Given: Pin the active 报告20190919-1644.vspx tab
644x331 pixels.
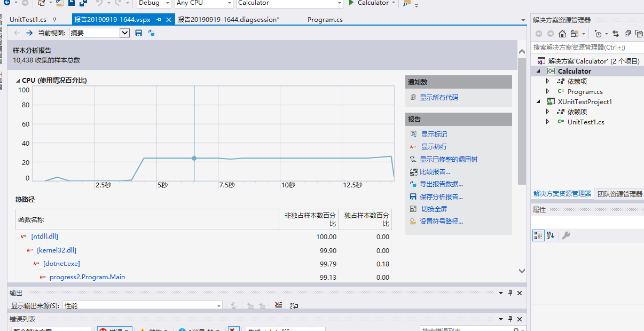Looking at the screenshot, I should [x=159, y=20].
